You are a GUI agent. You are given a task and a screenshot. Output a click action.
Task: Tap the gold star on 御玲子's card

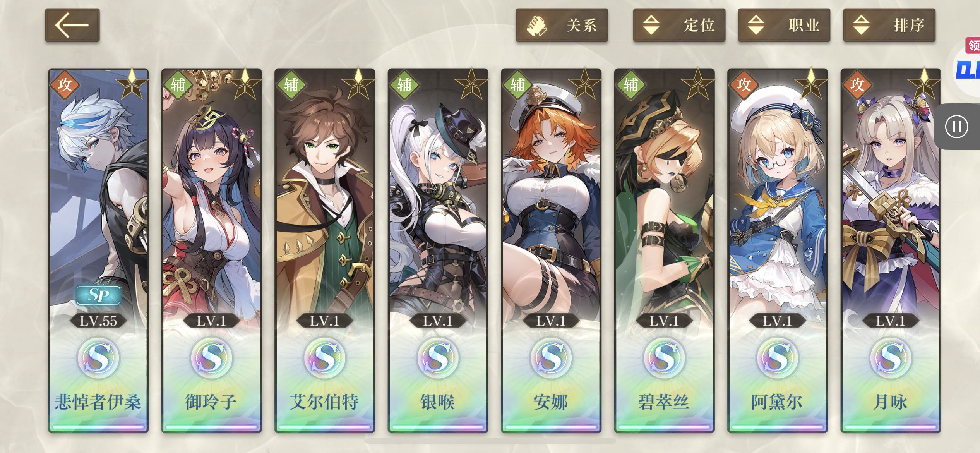point(245,84)
